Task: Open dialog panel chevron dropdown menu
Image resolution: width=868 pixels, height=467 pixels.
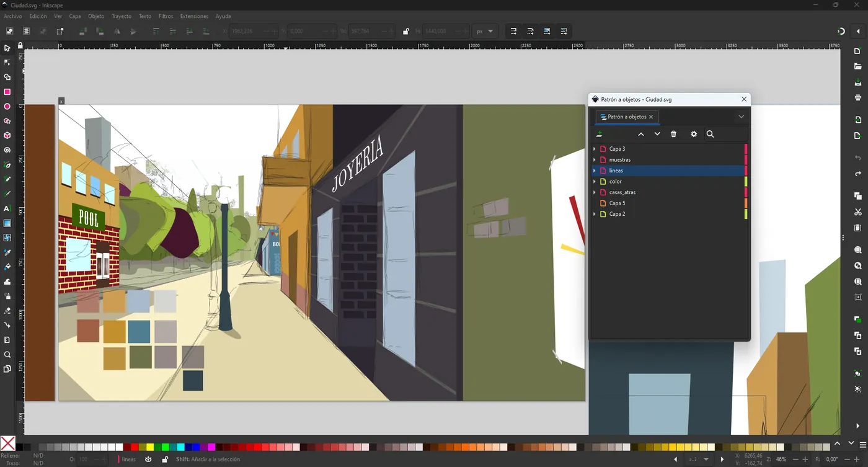Action: tap(741, 117)
